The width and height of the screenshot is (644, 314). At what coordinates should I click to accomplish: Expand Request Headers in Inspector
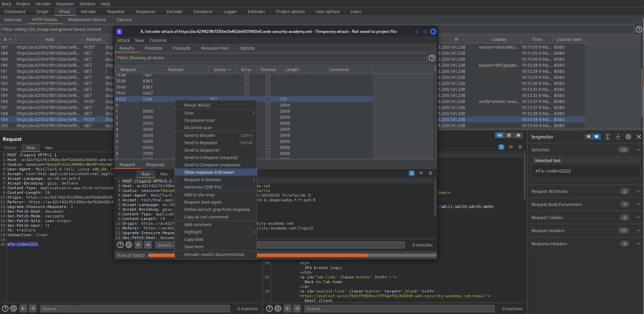[638, 230]
